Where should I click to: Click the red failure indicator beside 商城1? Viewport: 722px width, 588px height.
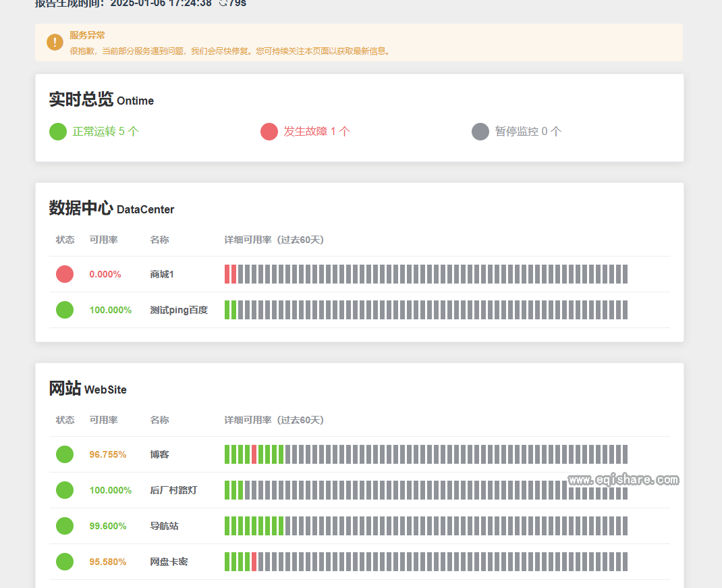tap(64, 274)
